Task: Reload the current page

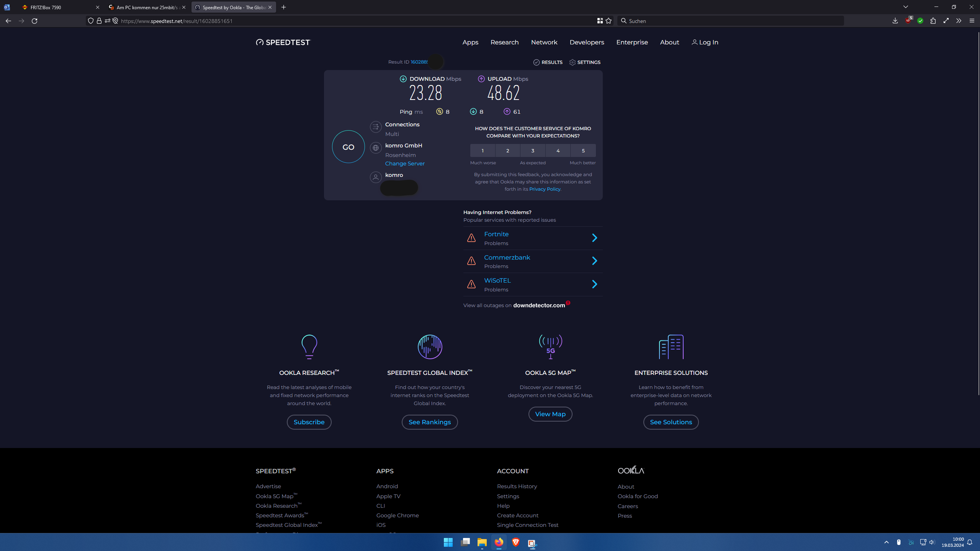Action: coord(34,21)
